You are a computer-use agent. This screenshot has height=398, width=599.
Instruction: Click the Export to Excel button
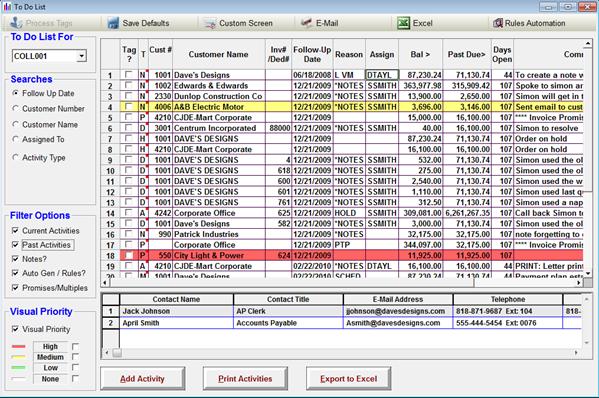coord(348,379)
